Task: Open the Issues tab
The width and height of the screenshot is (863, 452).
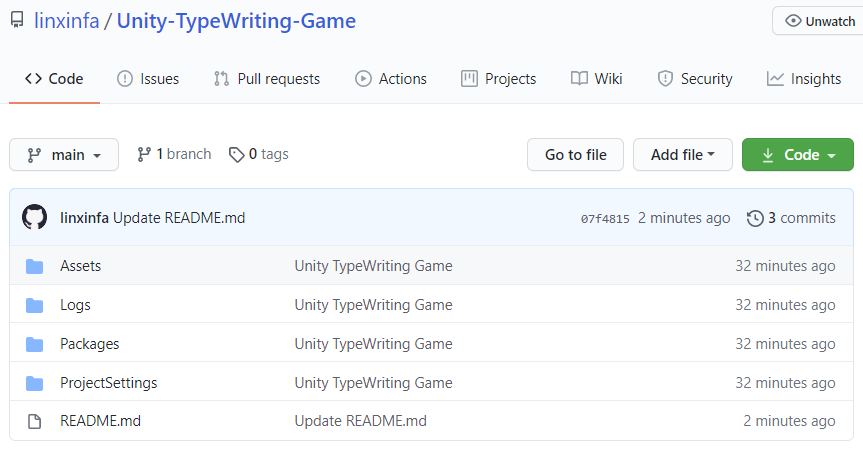Action: point(148,79)
